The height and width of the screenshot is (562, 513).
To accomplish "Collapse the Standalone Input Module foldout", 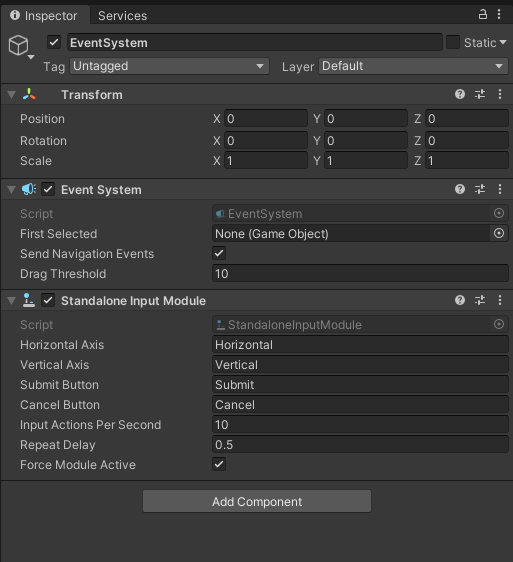I will tap(11, 301).
